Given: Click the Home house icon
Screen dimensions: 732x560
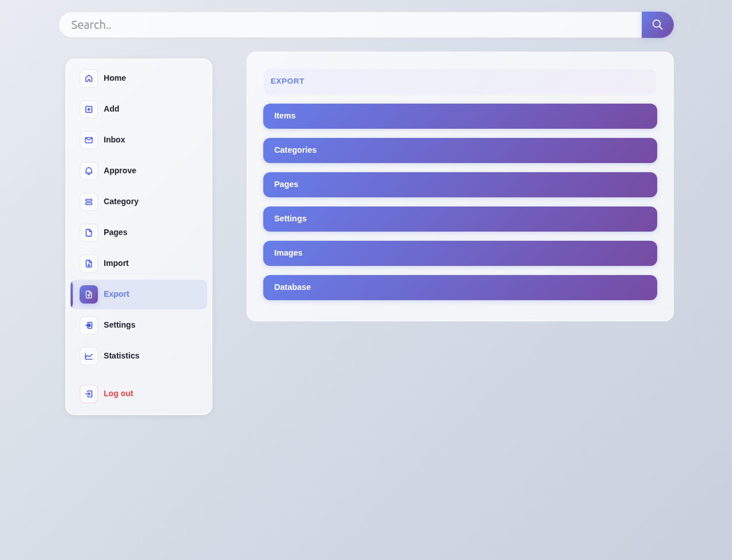Looking at the screenshot, I should [x=89, y=79].
